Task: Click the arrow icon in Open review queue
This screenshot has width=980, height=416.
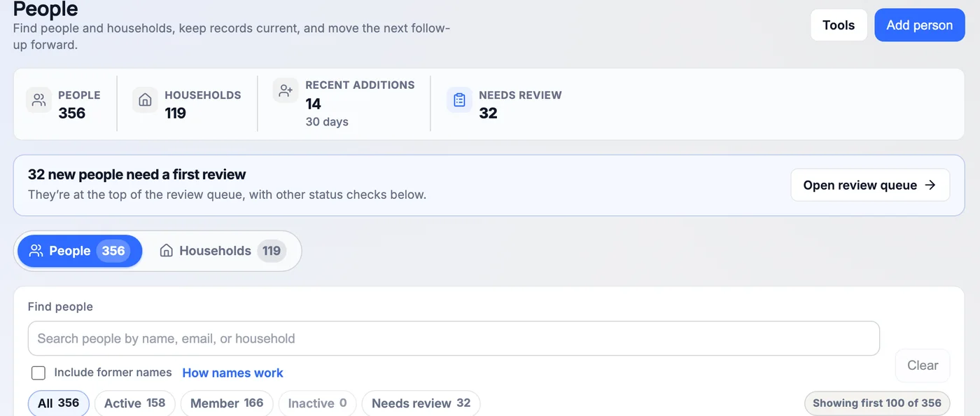Action: click(x=930, y=185)
